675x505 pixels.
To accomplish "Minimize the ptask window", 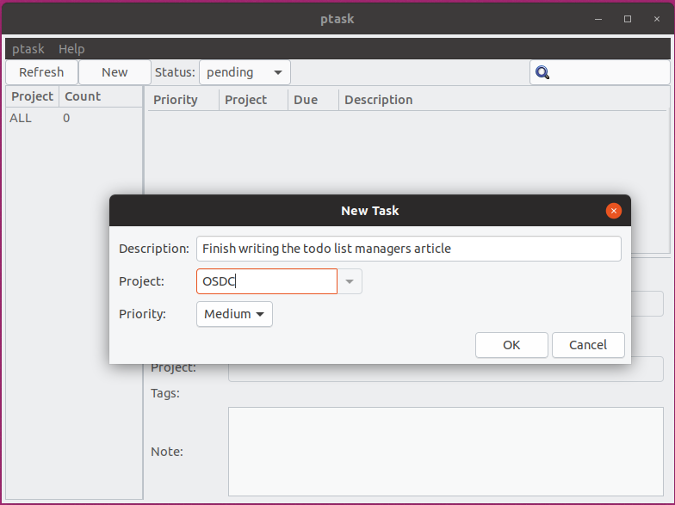I will (598, 19).
